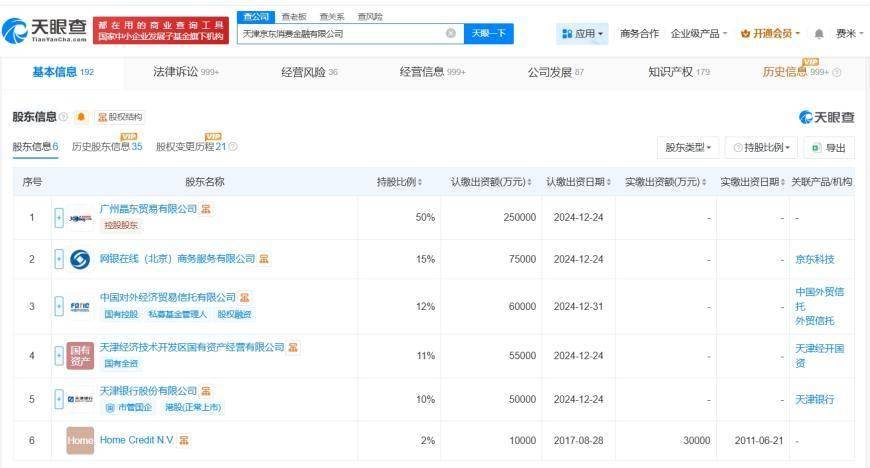The height and width of the screenshot is (468, 870).
Task: Clear the search box with the X icon
Action: click(450, 33)
